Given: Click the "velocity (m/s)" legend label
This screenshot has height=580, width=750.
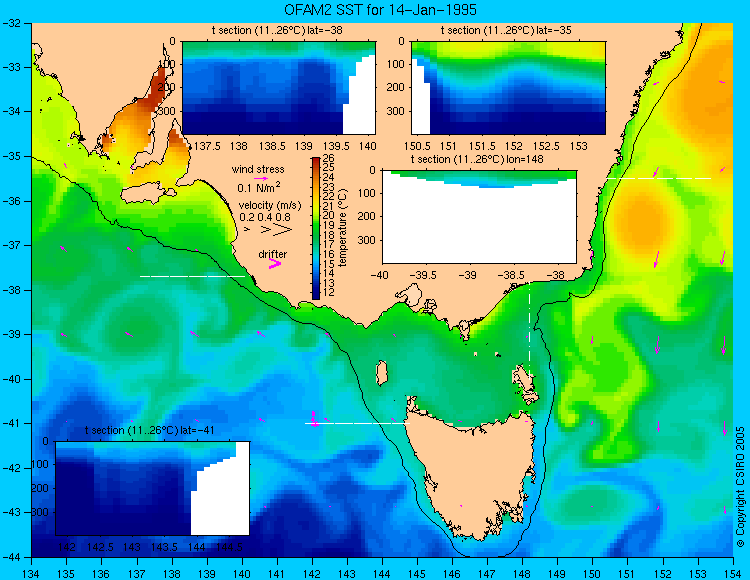Looking at the screenshot, I should (270, 206).
